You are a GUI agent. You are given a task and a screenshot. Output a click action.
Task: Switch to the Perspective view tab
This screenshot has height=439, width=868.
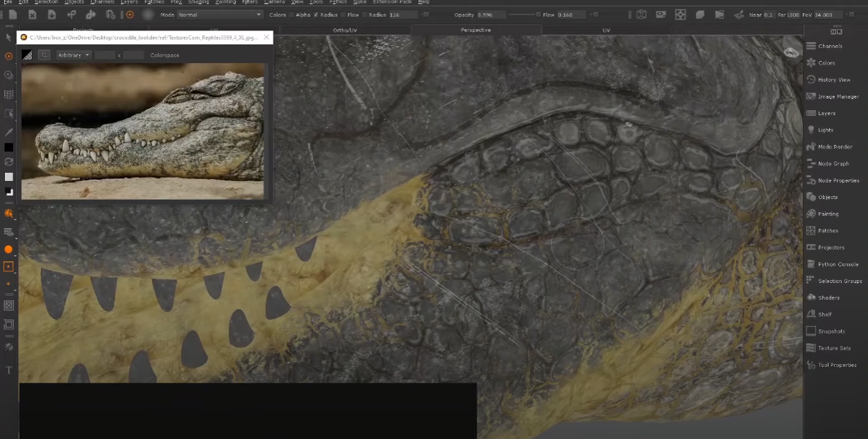[x=476, y=30]
